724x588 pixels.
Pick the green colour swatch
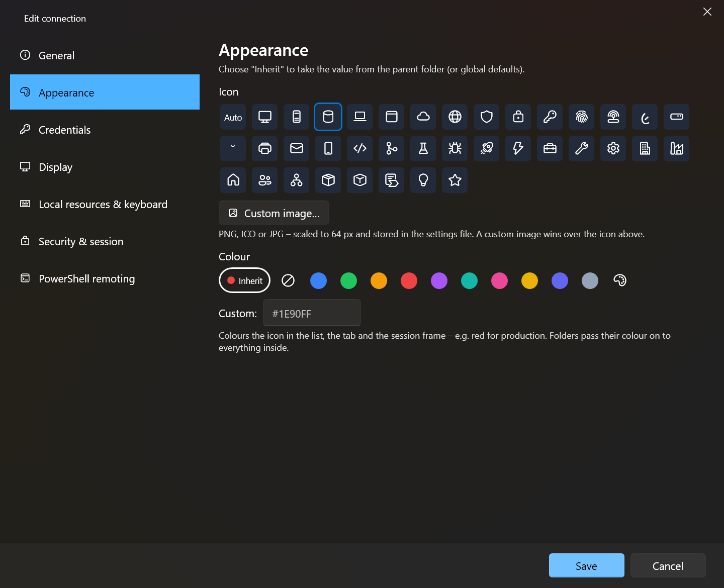[348, 280]
